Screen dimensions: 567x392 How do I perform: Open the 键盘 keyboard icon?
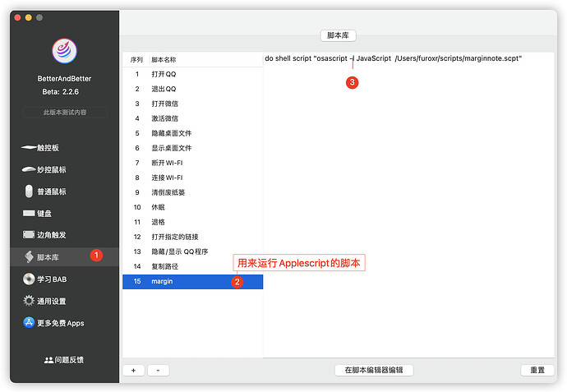point(29,213)
